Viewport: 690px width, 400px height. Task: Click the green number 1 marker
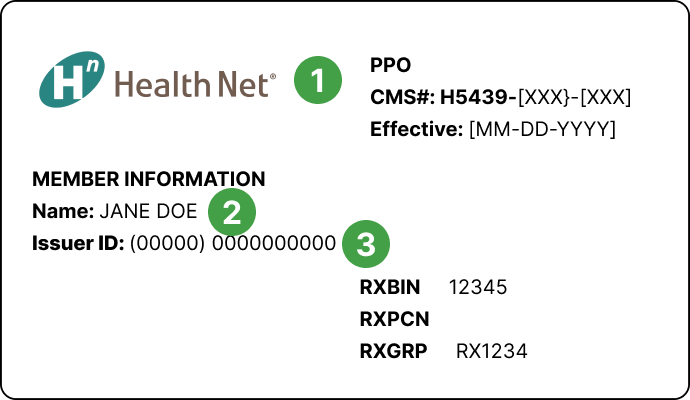pos(317,80)
